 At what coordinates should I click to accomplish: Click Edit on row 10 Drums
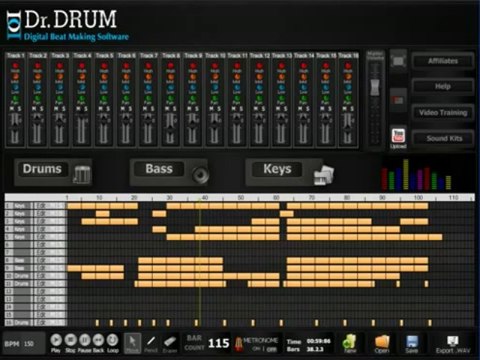tap(50, 276)
